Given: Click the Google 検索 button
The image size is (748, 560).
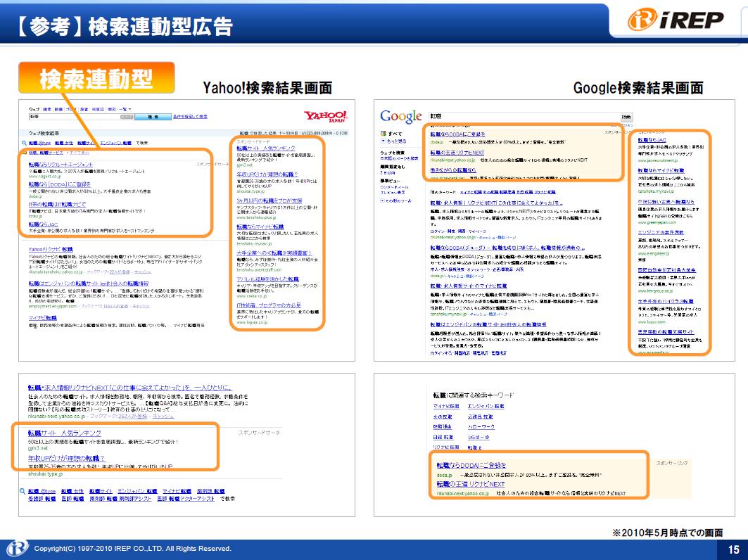Looking at the screenshot, I should tap(626, 117).
